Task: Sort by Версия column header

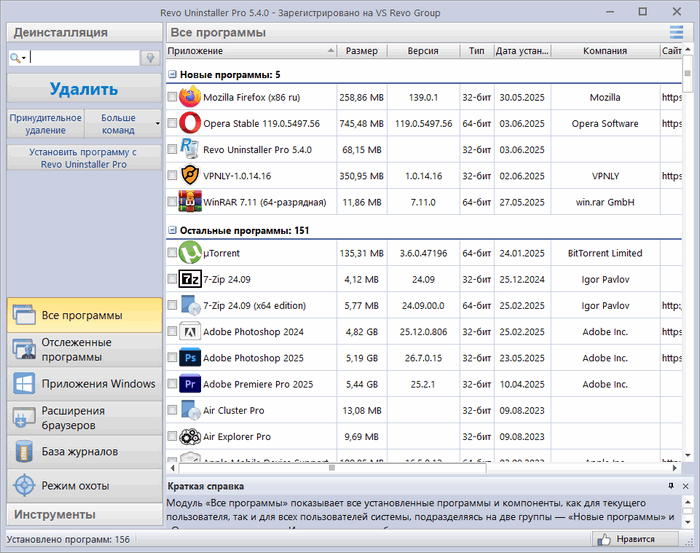Action: point(423,51)
